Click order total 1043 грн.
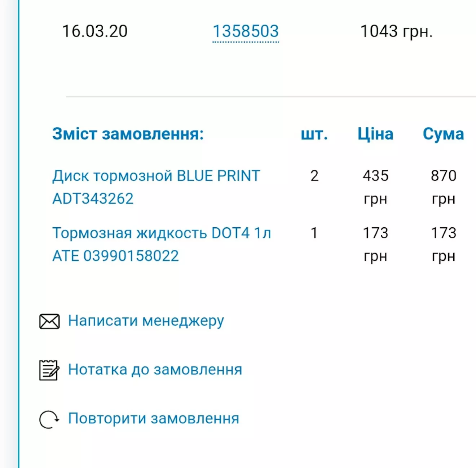This screenshot has width=476, height=468. click(396, 31)
